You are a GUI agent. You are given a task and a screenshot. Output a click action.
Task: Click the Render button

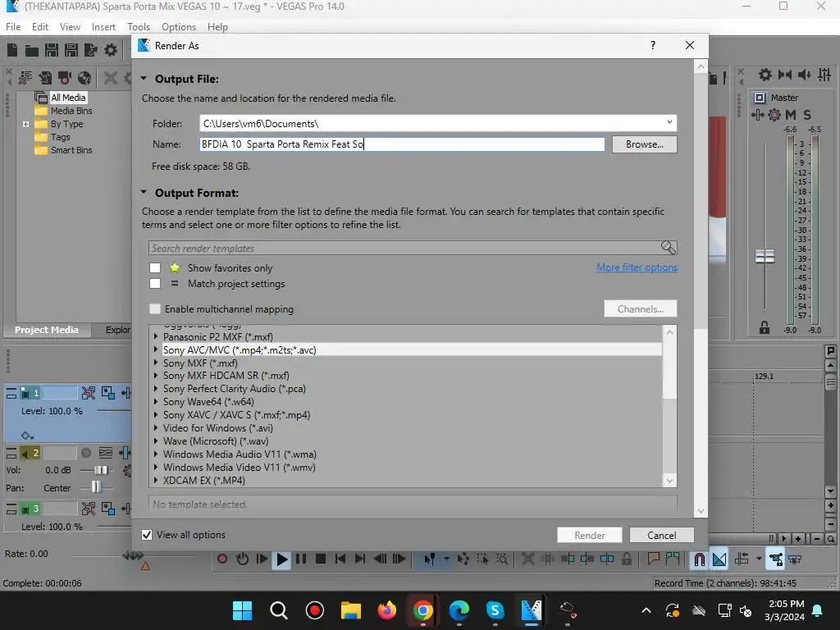590,535
